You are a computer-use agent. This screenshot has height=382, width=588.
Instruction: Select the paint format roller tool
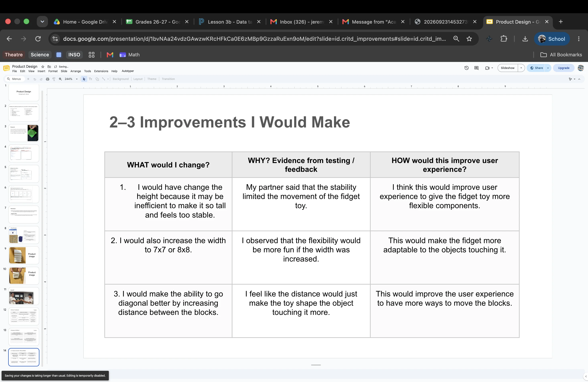54,79
